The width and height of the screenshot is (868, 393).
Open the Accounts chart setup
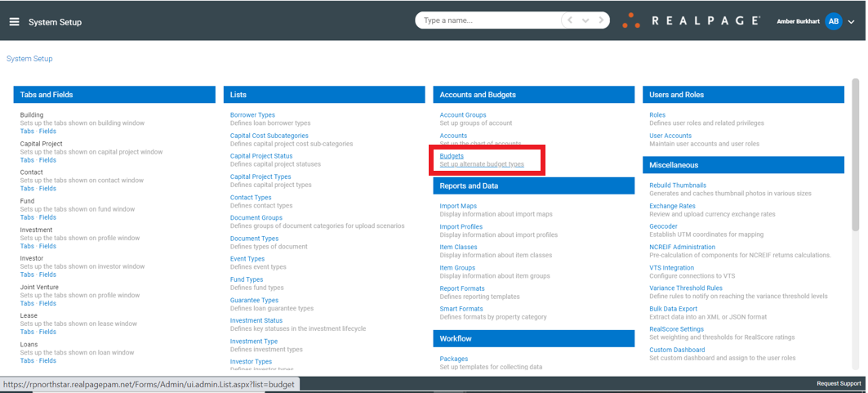pyautogui.click(x=453, y=136)
